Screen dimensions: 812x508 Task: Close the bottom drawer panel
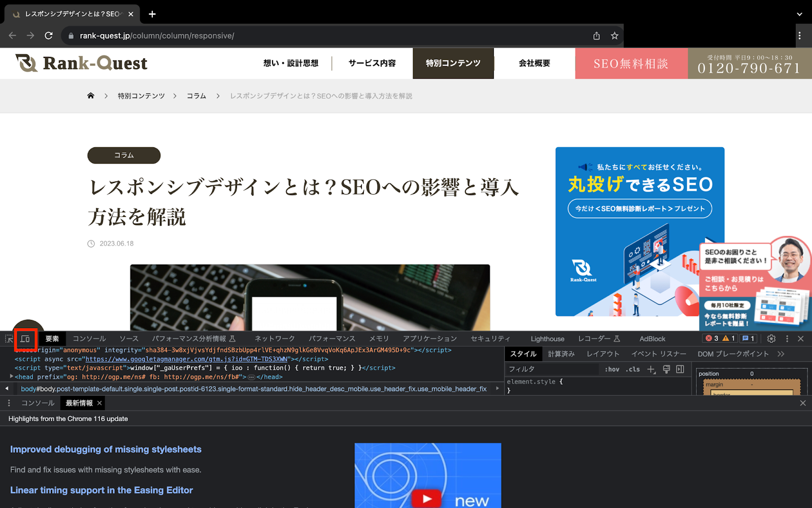coord(803,403)
